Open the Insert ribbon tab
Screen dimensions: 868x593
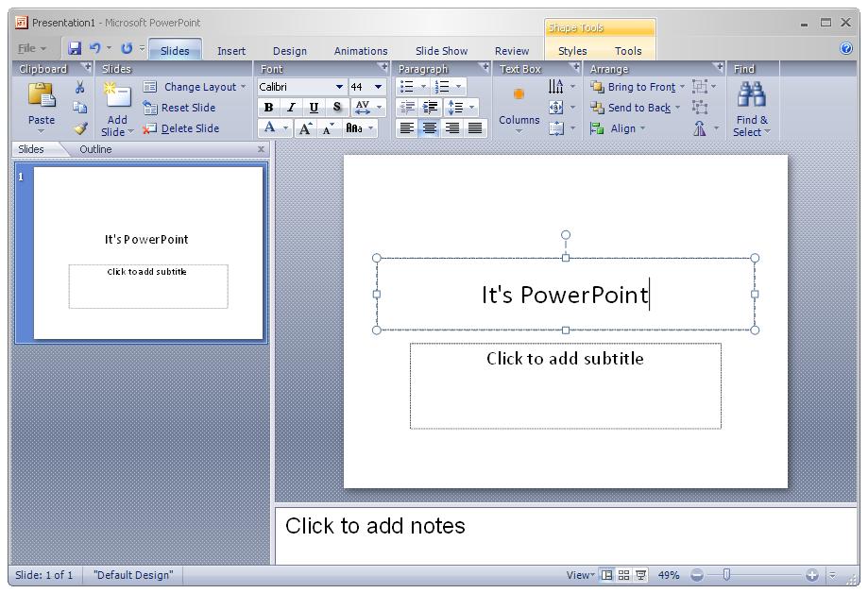tap(230, 51)
